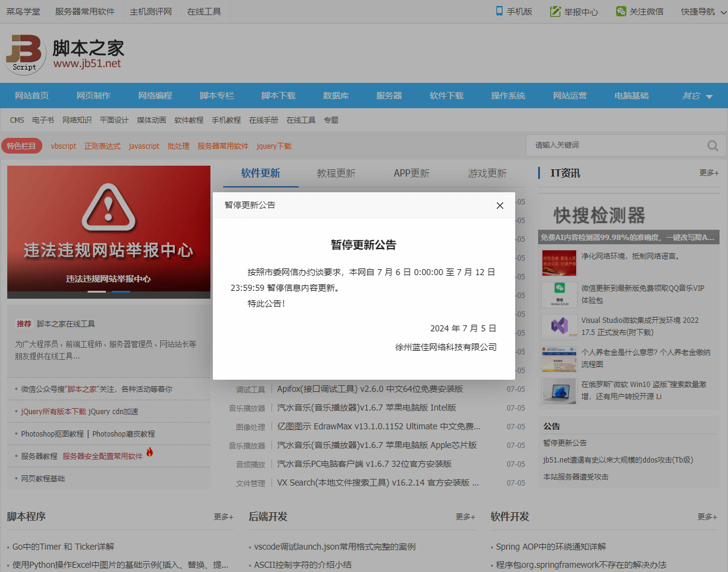Open the 批处理 link
This screenshot has width=728, height=572.
(x=178, y=146)
